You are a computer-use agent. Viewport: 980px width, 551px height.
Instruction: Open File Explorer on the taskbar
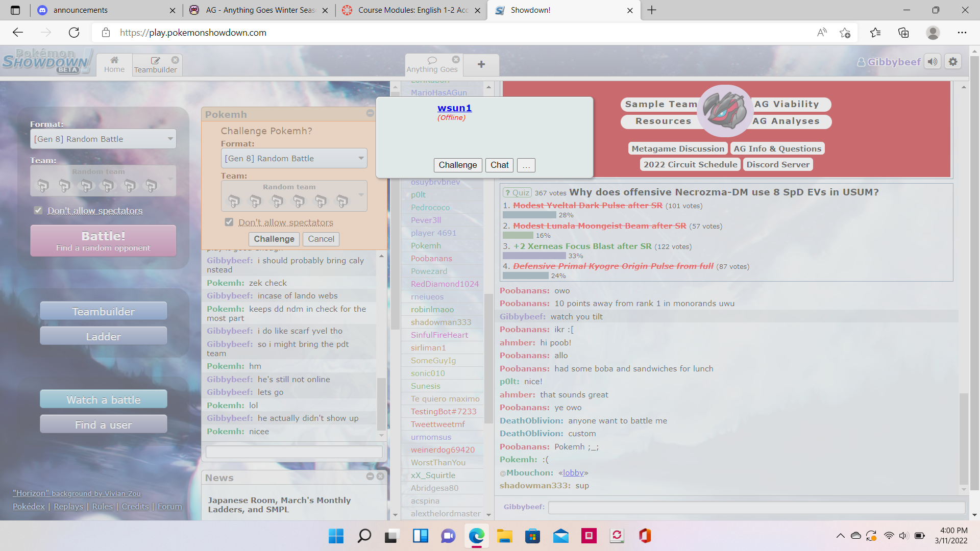pyautogui.click(x=504, y=536)
